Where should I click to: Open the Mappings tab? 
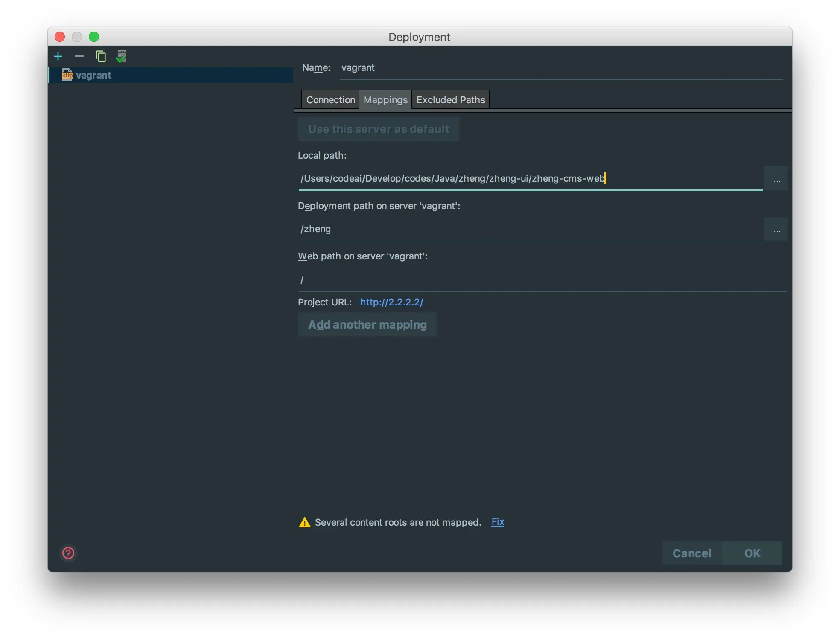pyautogui.click(x=385, y=100)
